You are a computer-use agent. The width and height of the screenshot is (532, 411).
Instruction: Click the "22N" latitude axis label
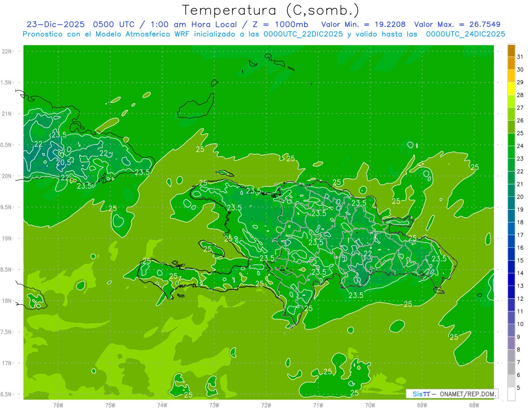click(x=8, y=51)
